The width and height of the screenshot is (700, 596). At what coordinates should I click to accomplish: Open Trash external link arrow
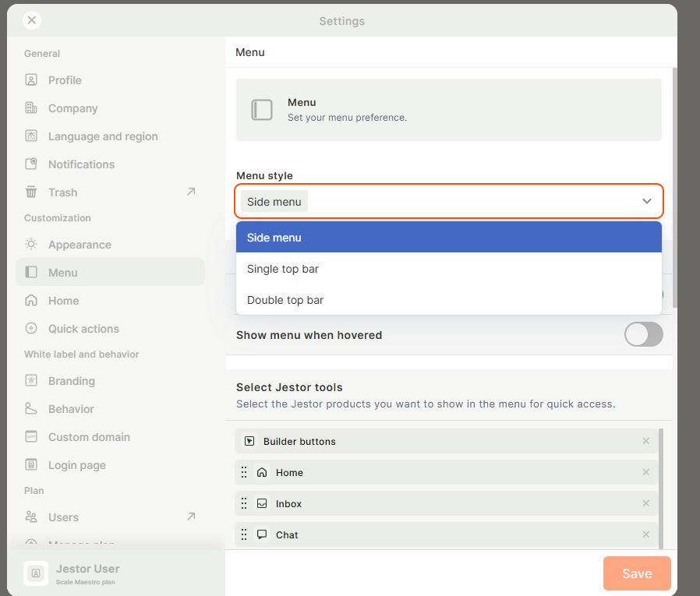coord(191,192)
